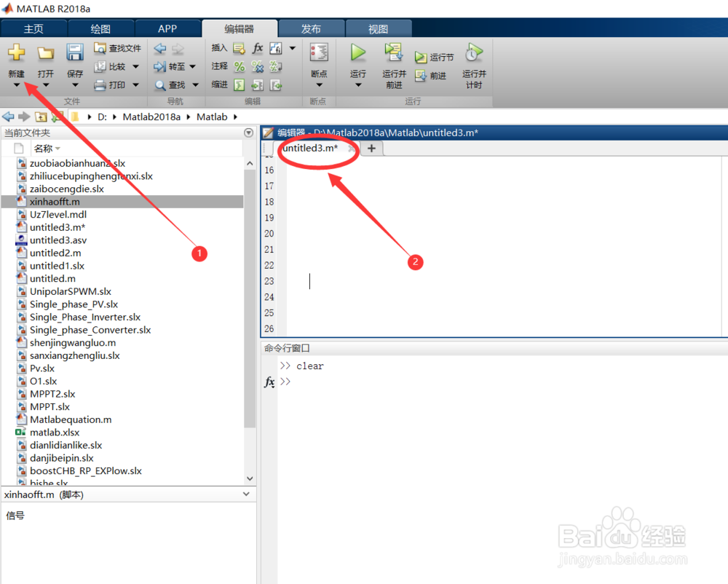This screenshot has height=584, width=728.
Task: Click the plus button to add editor tab
Action: point(371,149)
